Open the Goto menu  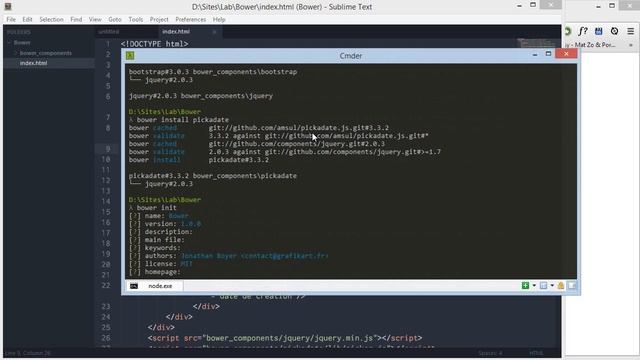115,20
